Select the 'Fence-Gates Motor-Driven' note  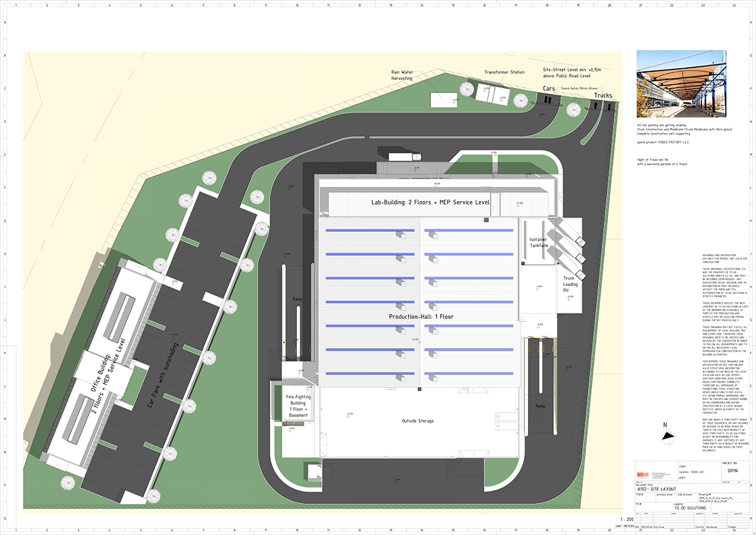(579, 89)
